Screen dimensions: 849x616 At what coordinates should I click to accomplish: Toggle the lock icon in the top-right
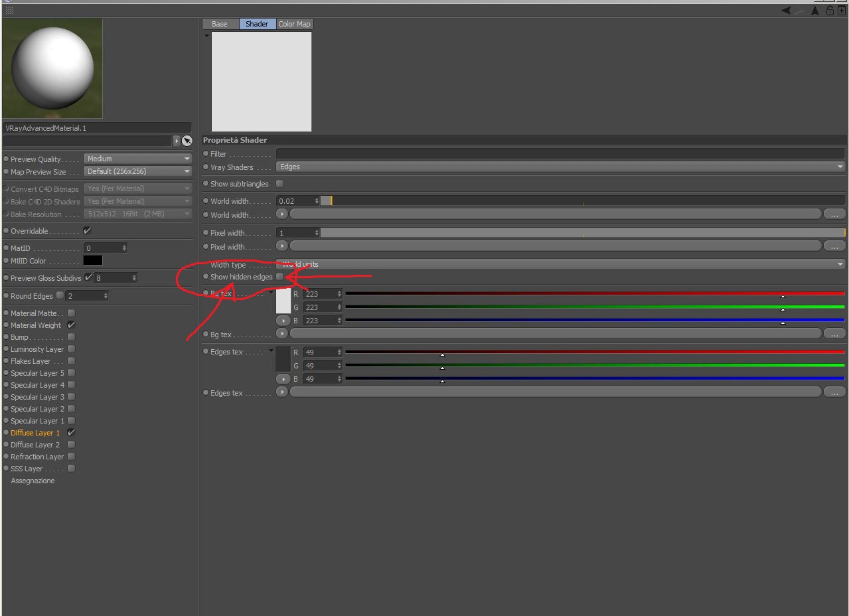(x=830, y=11)
